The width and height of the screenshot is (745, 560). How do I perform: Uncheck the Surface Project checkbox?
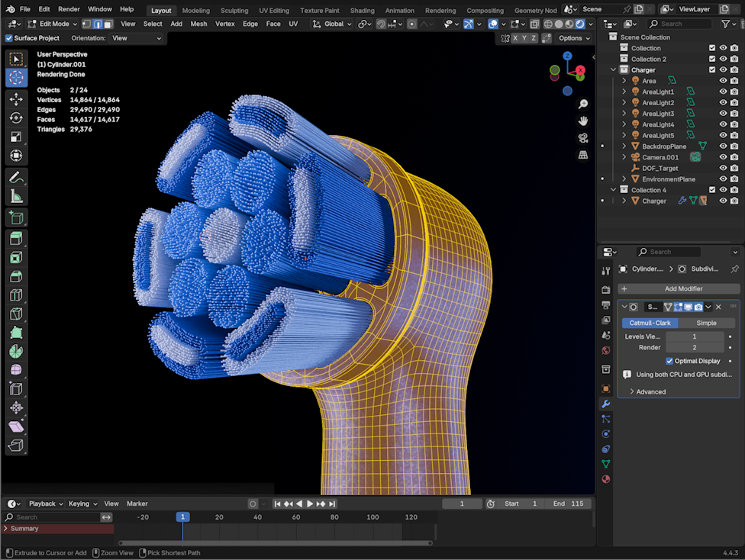click(x=9, y=38)
